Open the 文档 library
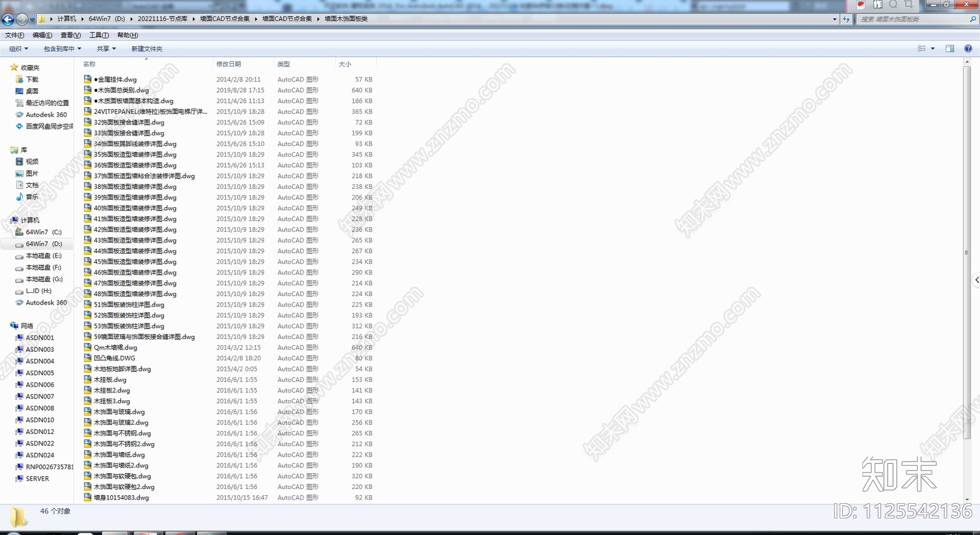The height and width of the screenshot is (535, 980). [32, 185]
